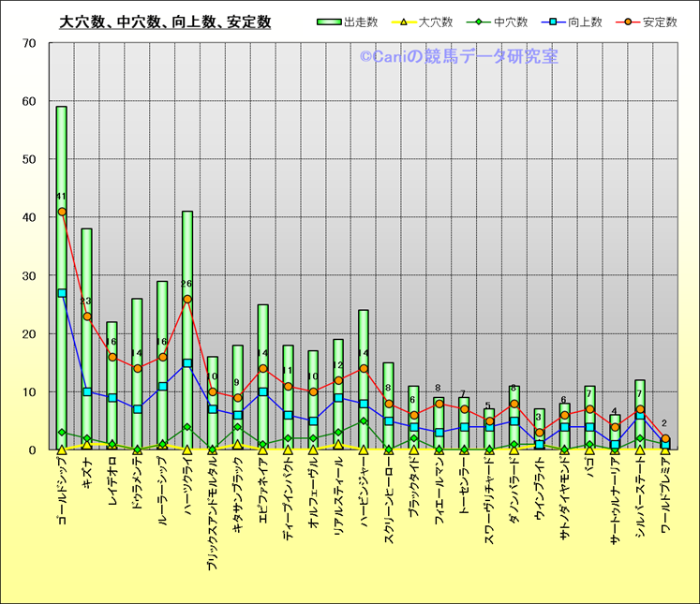Screen dimensions: 700x604
Task: Select the orange 安定数 marker for ゴールドシップ
Action: coord(62,212)
